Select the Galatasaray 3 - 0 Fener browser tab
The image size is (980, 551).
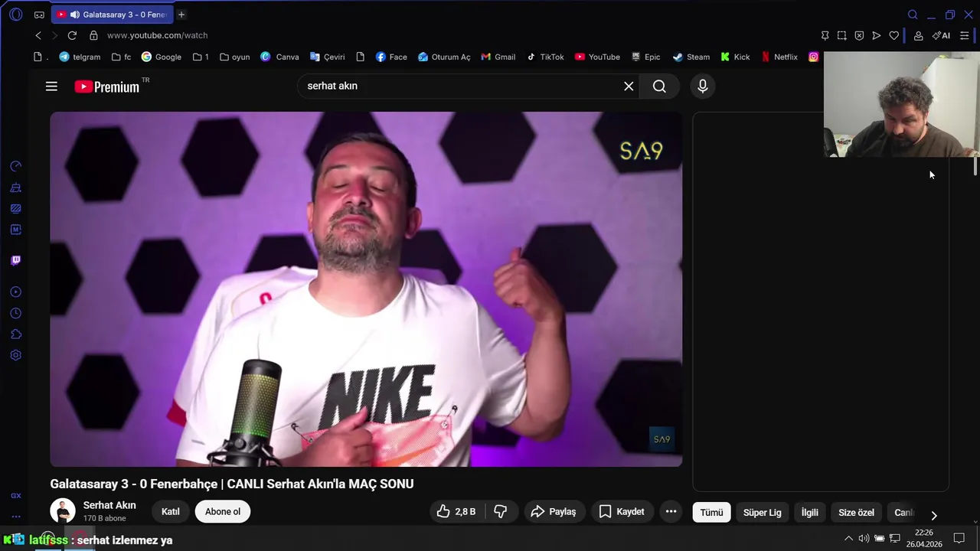point(112,15)
